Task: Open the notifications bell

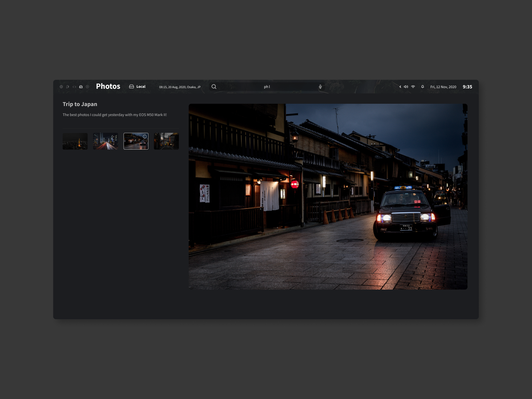Action: click(422, 86)
